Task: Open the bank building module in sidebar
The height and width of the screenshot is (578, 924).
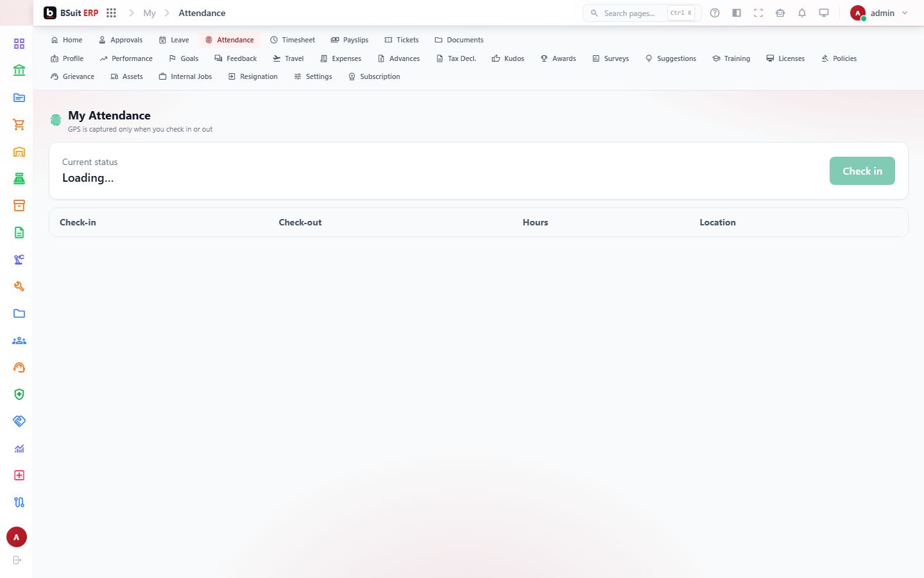Action: [x=19, y=71]
